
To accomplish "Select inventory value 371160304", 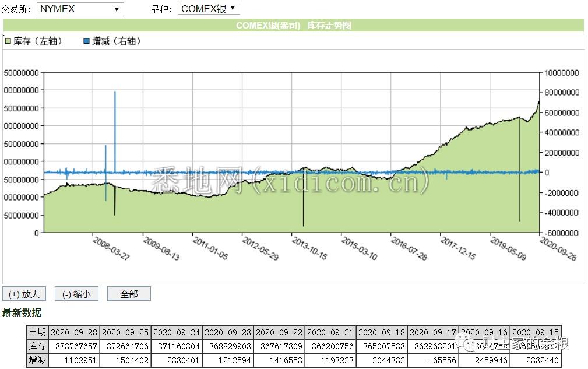I will (179, 346).
